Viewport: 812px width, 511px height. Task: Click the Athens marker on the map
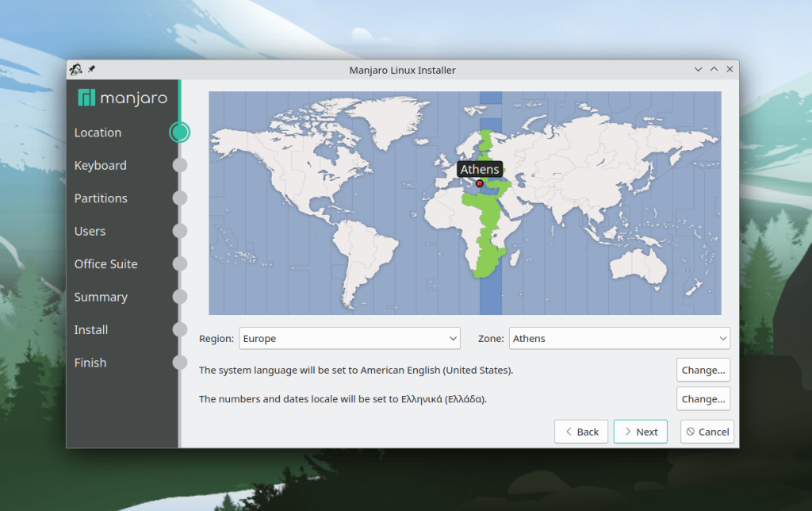point(479,182)
